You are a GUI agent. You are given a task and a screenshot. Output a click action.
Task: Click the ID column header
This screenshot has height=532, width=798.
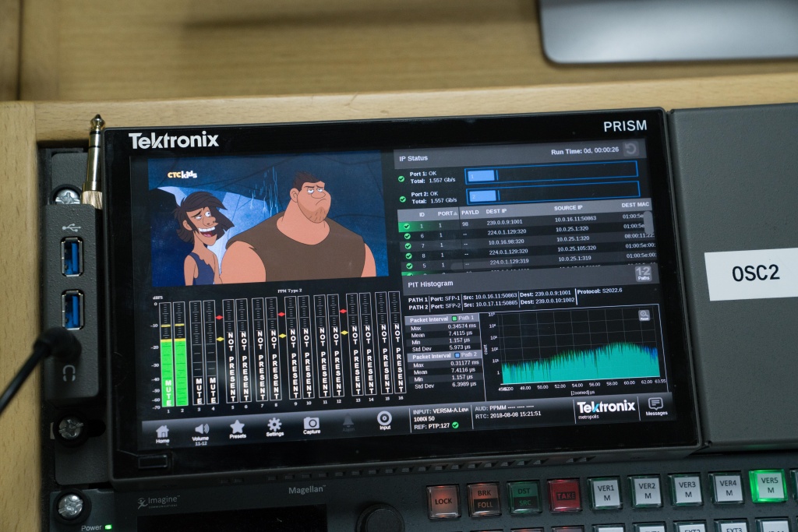(x=422, y=215)
